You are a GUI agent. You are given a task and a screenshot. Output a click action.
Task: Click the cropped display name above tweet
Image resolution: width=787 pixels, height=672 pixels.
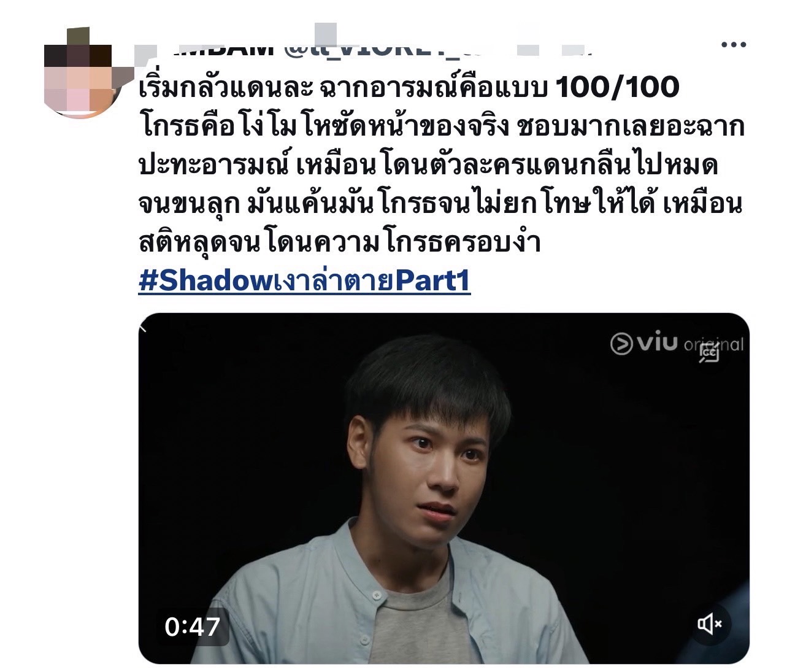222,48
